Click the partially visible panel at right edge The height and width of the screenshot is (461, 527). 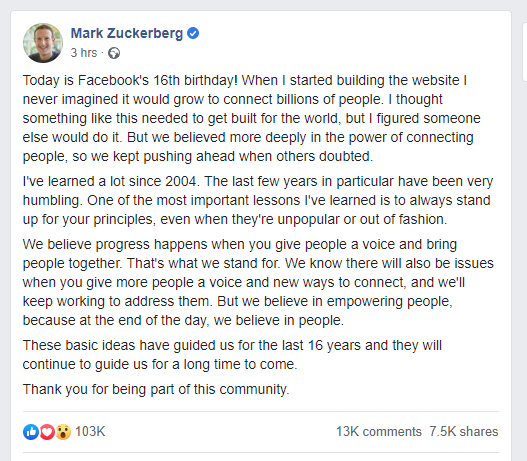point(525,52)
